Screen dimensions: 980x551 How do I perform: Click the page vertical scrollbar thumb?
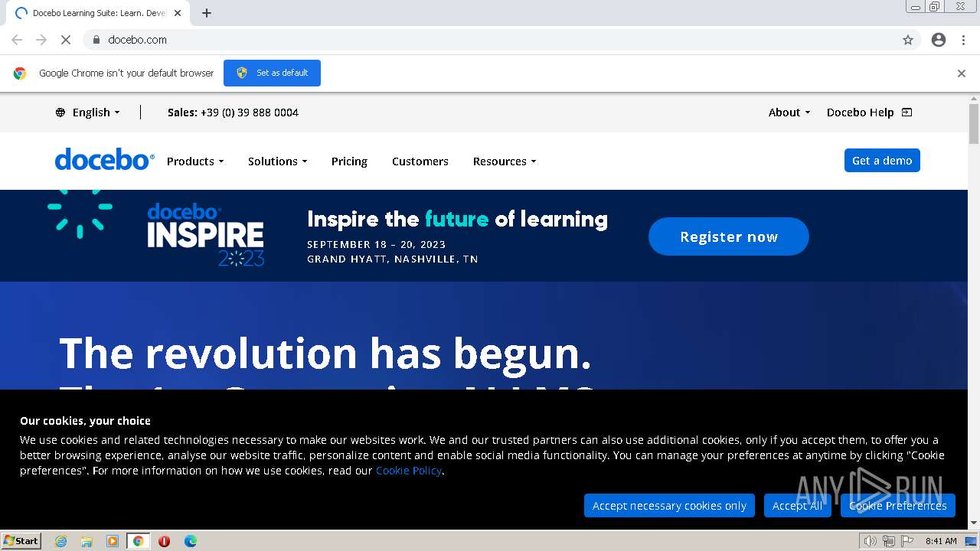(974, 123)
